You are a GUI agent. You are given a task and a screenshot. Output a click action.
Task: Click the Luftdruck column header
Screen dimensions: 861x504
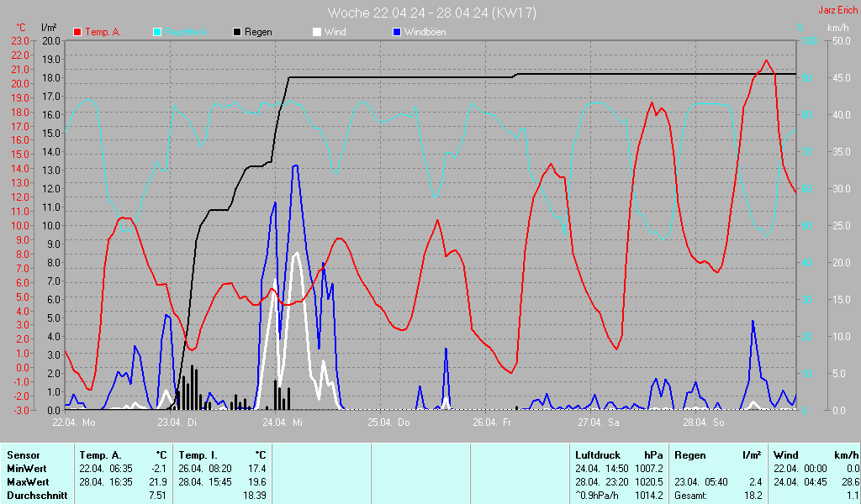click(598, 455)
